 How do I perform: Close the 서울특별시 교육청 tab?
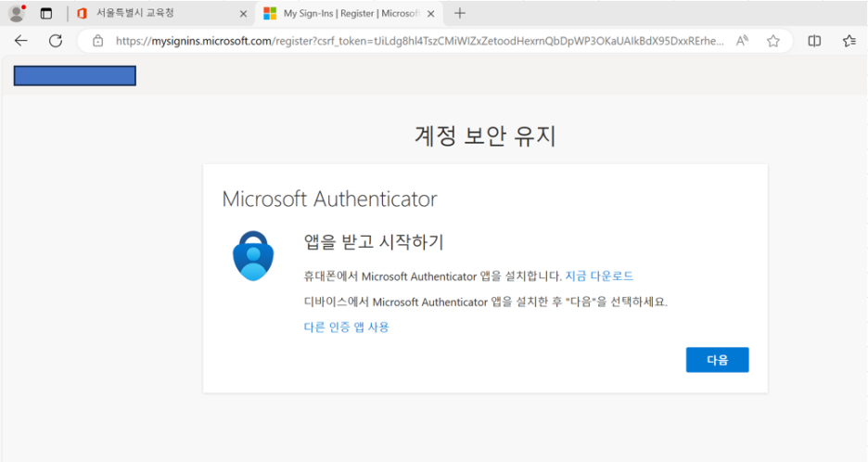click(x=243, y=14)
